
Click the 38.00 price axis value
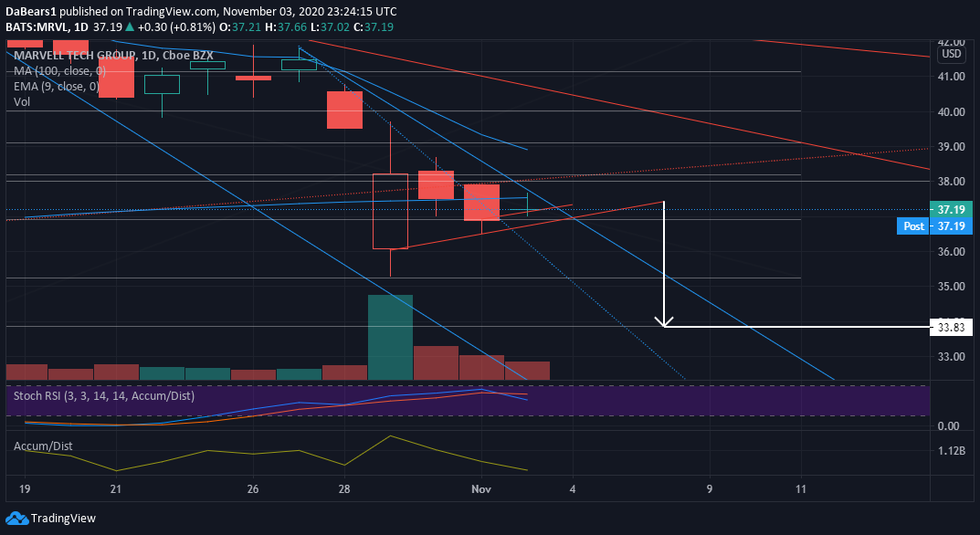952,182
